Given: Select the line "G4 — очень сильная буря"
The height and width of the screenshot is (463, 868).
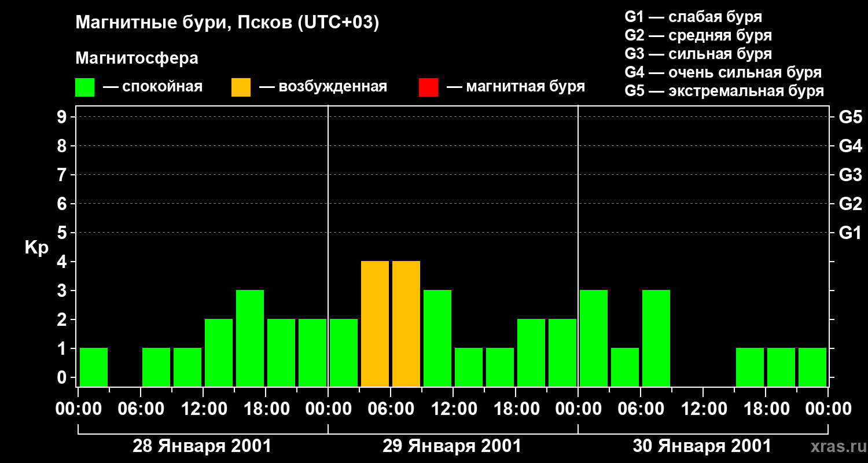Looking at the screenshot, I should point(723,72).
